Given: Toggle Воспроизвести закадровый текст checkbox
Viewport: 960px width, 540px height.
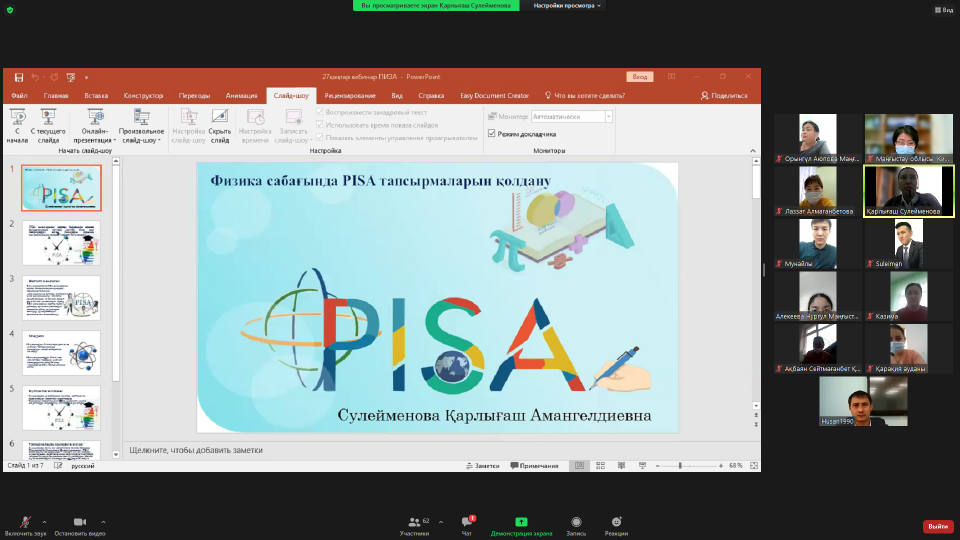Looking at the screenshot, I should coord(320,112).
